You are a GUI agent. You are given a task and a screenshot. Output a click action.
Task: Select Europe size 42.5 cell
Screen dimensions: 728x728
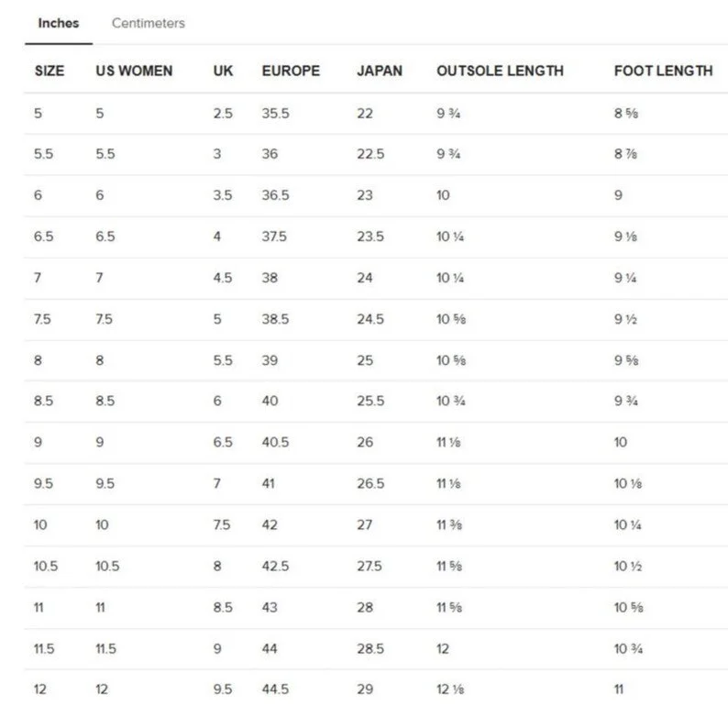pyautogui.click(x=275, y=566)
